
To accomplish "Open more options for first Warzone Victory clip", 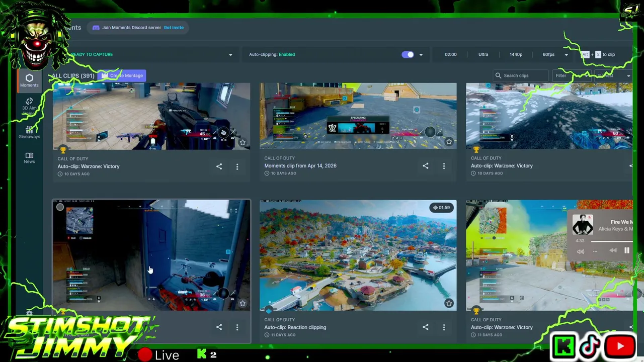I will click(237, 166).
